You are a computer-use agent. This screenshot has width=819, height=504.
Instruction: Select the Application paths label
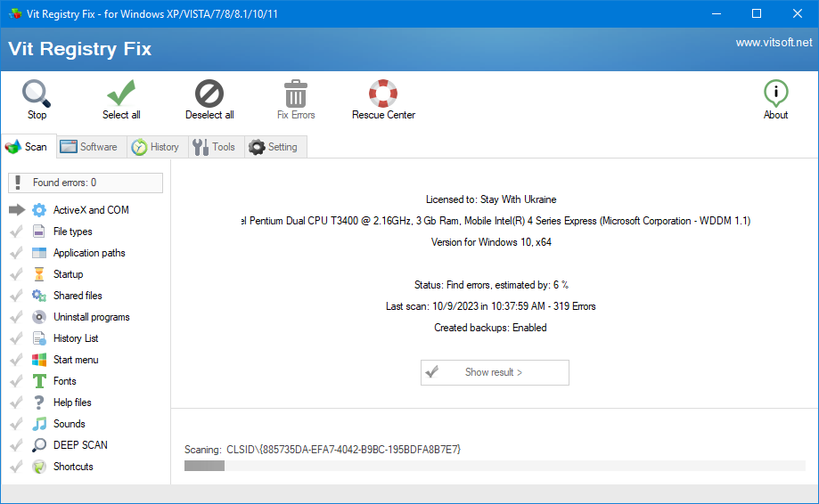[89, 253]
